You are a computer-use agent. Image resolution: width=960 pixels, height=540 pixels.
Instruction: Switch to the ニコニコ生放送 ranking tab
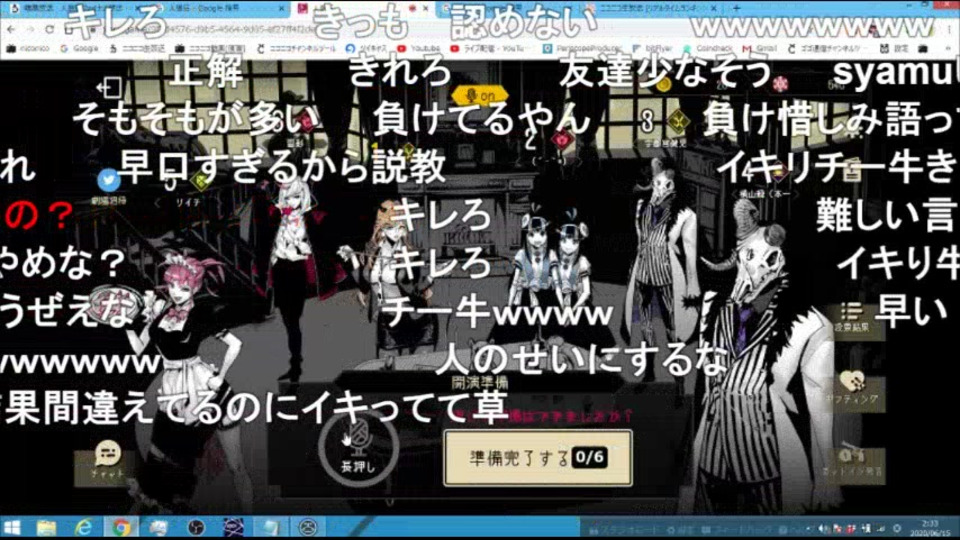pos(652,8)
